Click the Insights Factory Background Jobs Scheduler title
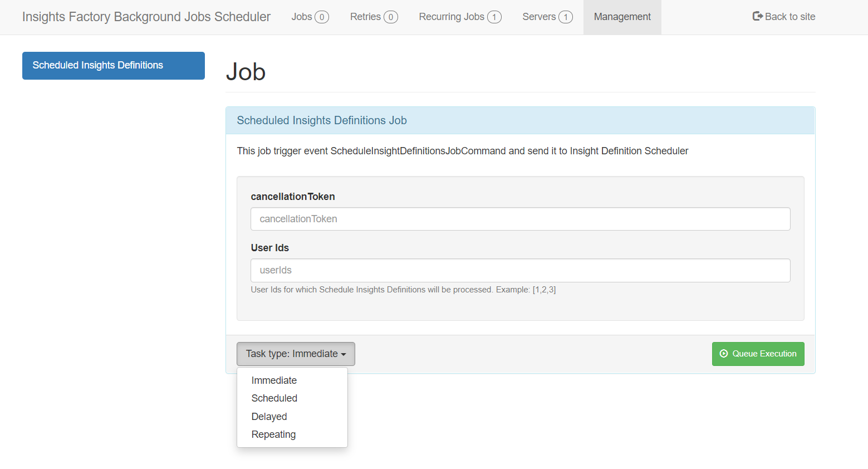The height and width of the screenshot is (469, 868). pos(146,17)
